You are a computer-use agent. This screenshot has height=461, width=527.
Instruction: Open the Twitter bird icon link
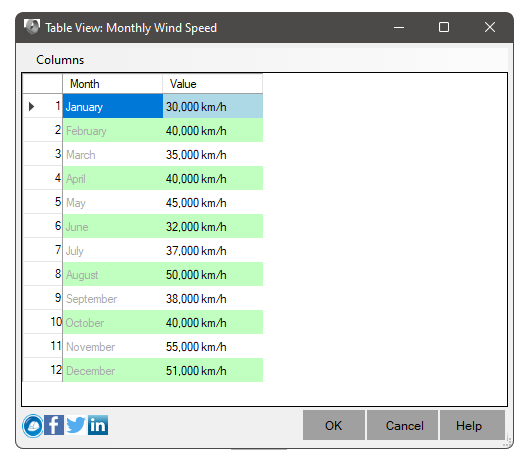click(x=76, y=425)
